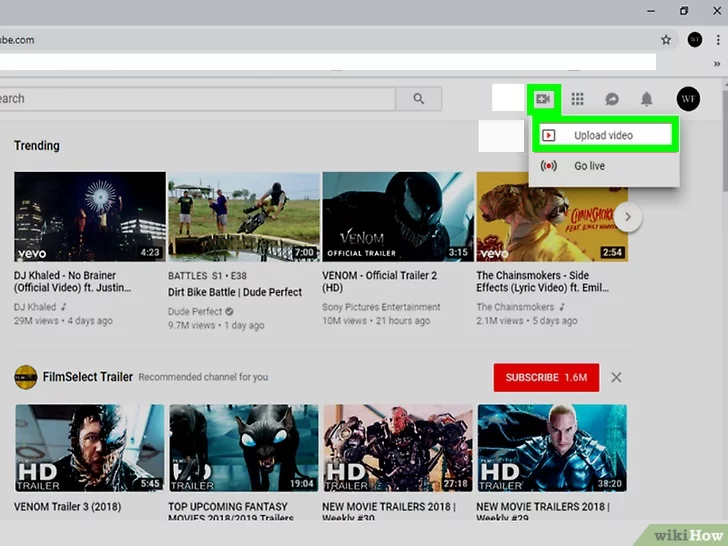Click the Upload video play icon
Viewport: 728px width, 546px height.
point(548,135)
